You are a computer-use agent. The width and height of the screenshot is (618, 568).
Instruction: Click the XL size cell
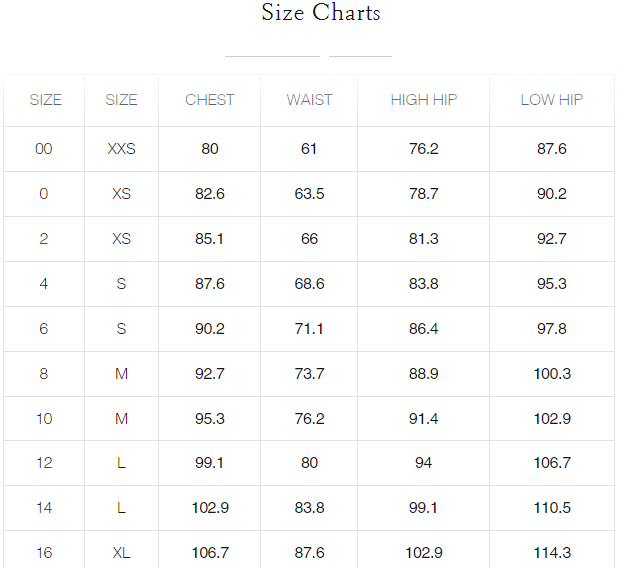(x=121, y=553)
